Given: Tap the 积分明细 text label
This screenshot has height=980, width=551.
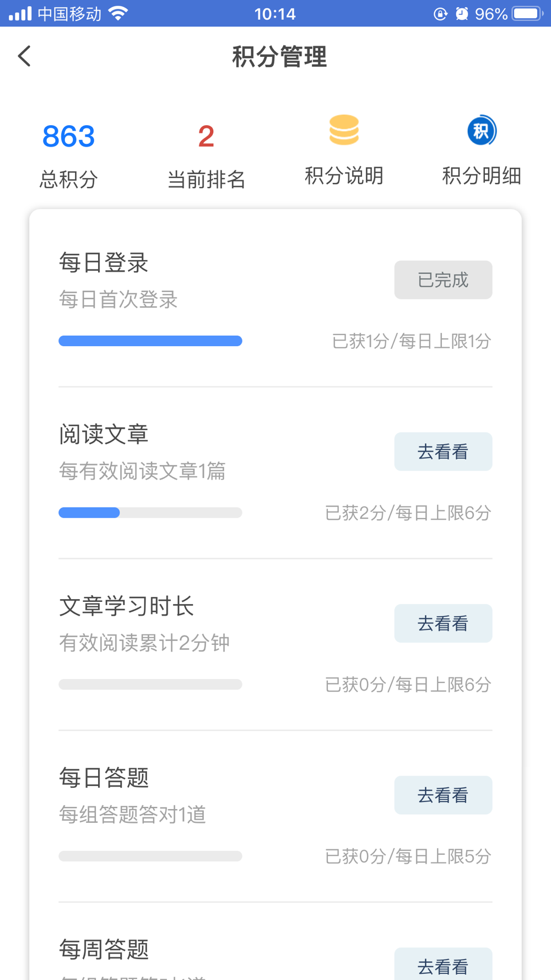Looking at the screenshot, I should [x=482, y=176].
